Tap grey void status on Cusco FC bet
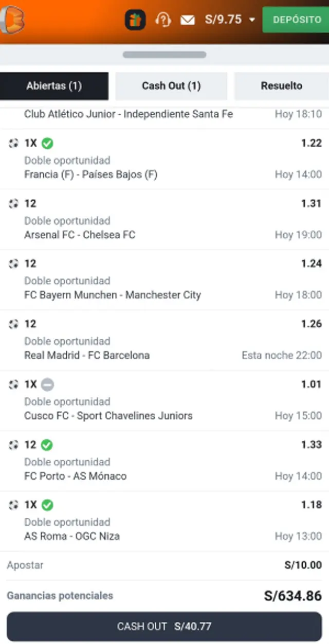 (x=47, y=385)
